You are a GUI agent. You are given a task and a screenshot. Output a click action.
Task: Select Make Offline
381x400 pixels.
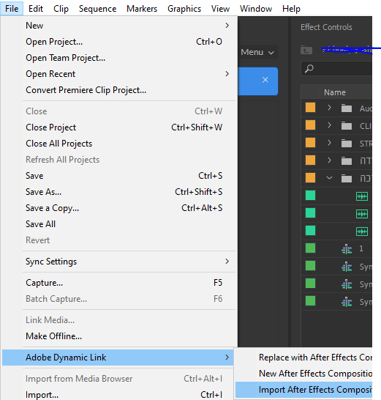(x=119, y=336)
